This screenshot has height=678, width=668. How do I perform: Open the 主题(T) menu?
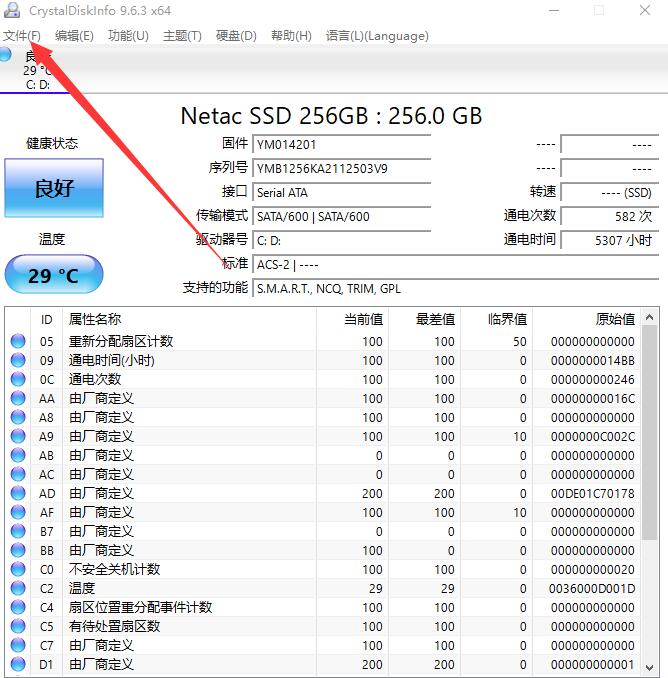tap(182, 35)
